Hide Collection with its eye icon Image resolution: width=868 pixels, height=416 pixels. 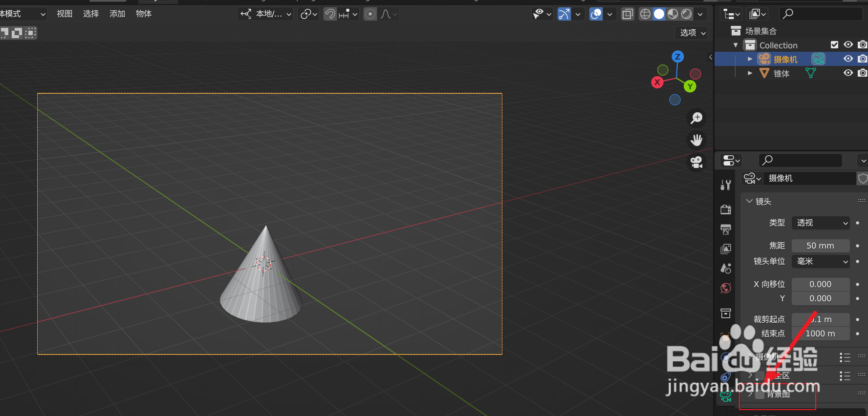[848, 45]
